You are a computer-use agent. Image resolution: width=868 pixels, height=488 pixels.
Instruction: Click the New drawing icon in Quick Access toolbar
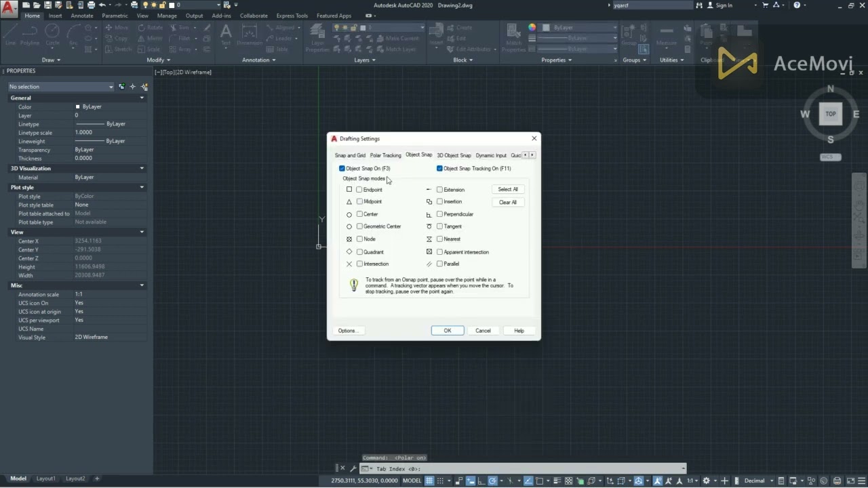click(27, 5)
